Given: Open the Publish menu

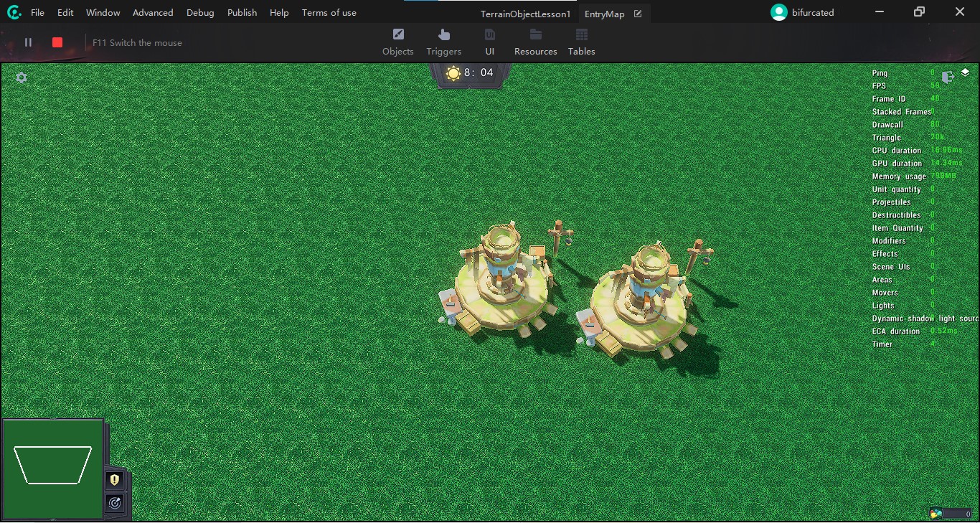Looking at the screenshot, I should (x=242, y=12).
